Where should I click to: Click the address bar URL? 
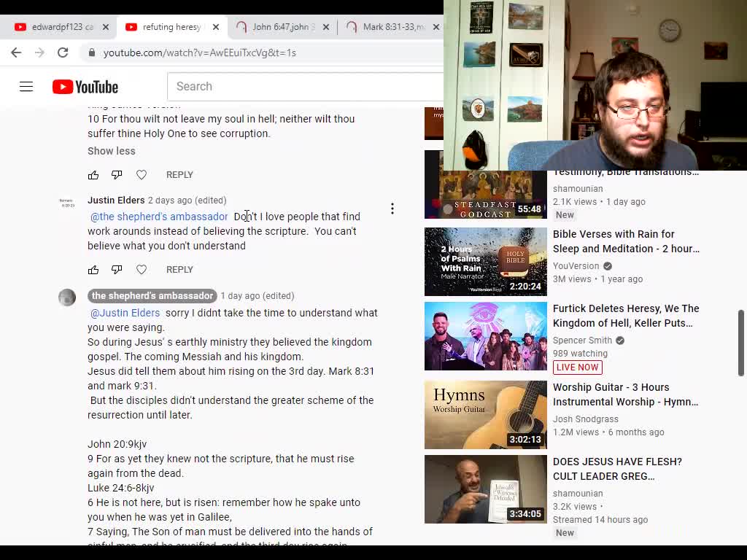(200, 52)
